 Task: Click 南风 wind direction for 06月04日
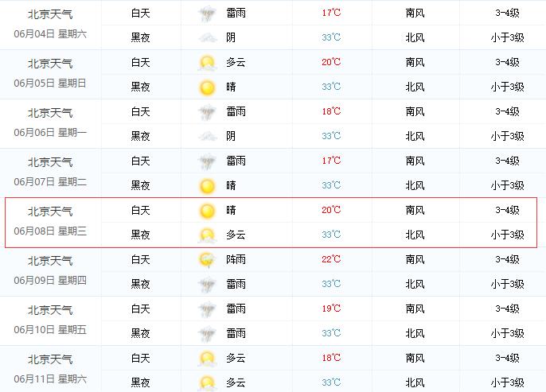click(x=415, y=14)
